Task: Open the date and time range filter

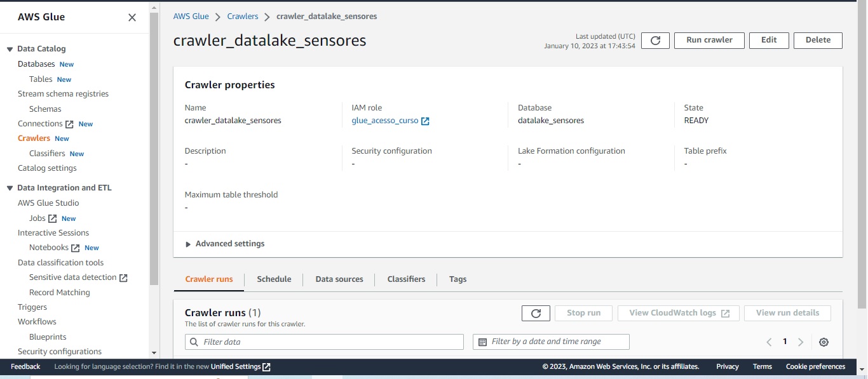Action: [x=551, y=342]
